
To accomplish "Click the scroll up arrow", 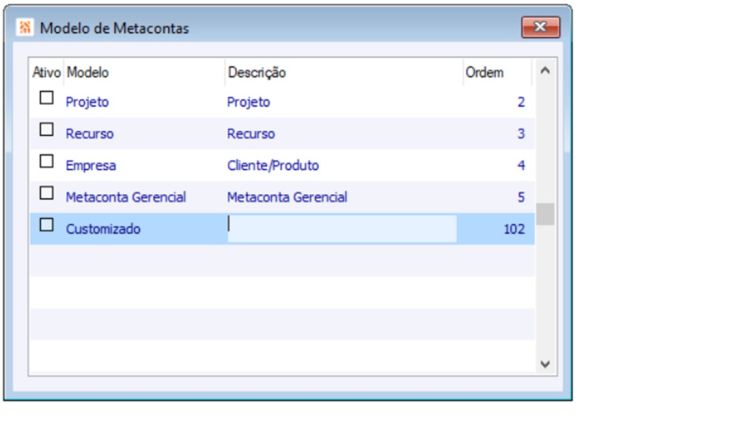I will tap(545, 71).
